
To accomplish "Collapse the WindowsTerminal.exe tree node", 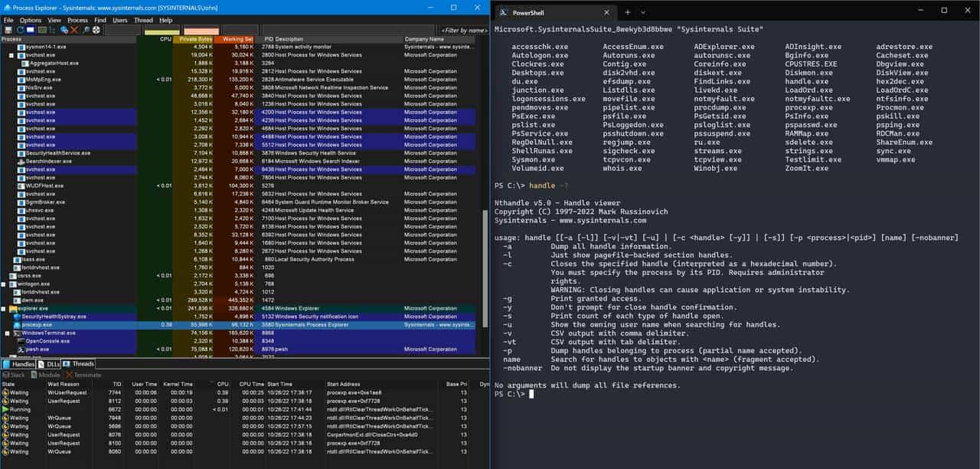I will [x=8, y=333].
